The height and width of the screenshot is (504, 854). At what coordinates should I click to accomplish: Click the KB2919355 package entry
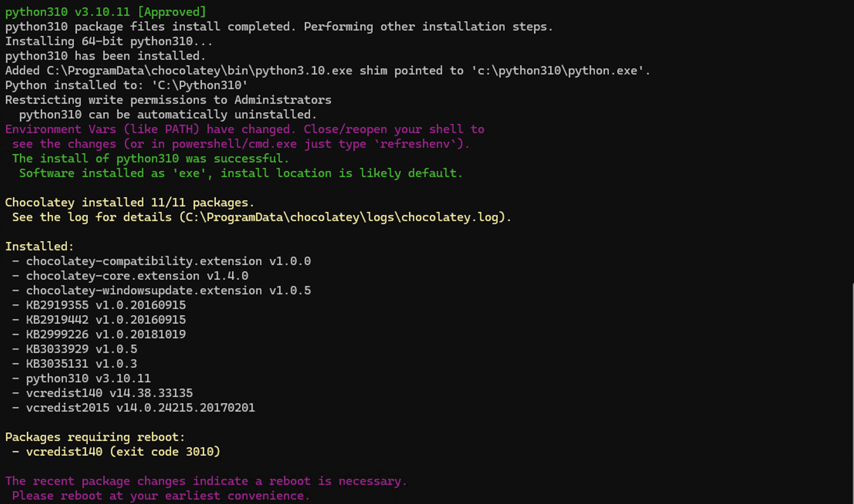(x=105, y=305)
